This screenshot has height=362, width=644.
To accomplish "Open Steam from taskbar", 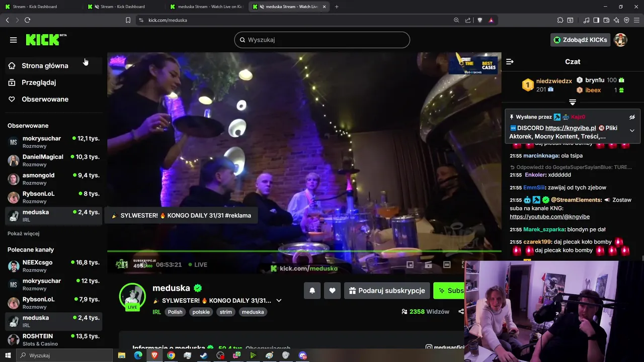I will (x=204, y=355).
